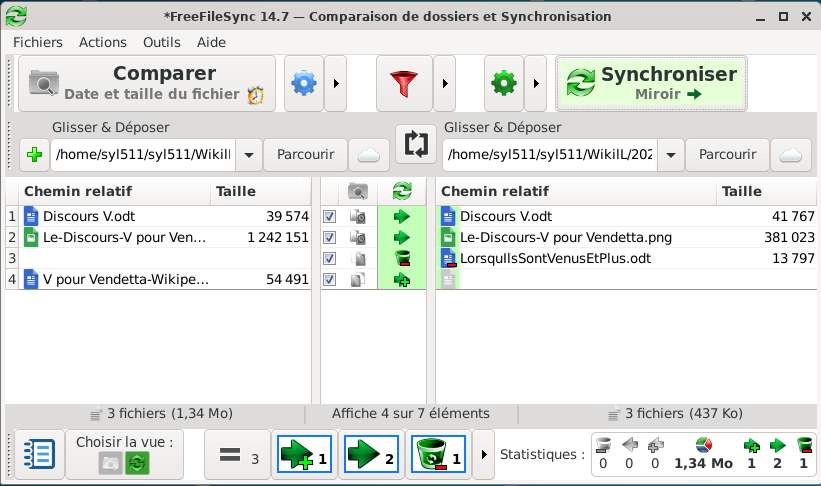Open the red funnel filter settings

tap(403, 84)
